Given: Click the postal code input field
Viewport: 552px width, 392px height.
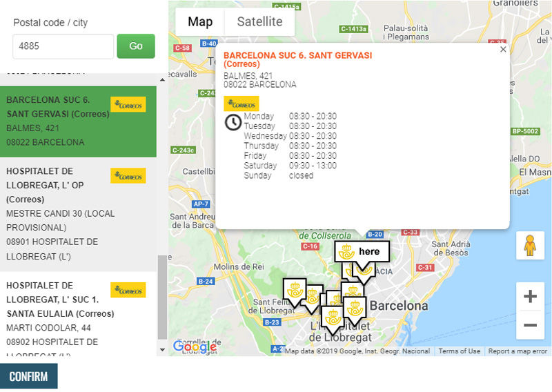Looking at the screenshot, I should pos(63,46).
